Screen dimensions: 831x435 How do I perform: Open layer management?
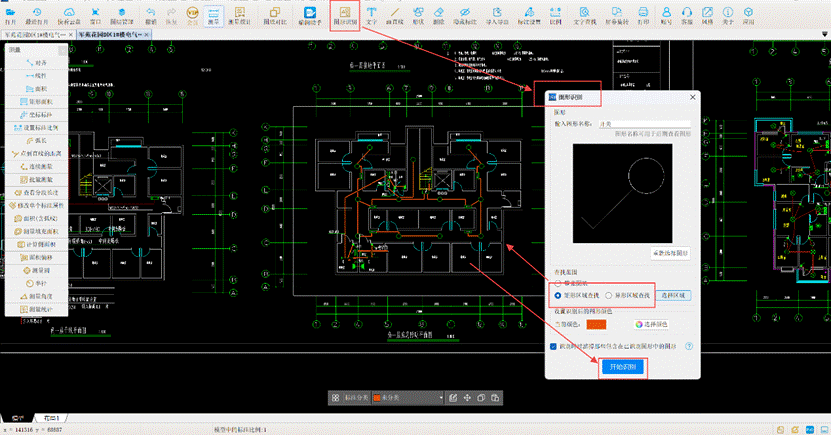click(x=122, y=15)
